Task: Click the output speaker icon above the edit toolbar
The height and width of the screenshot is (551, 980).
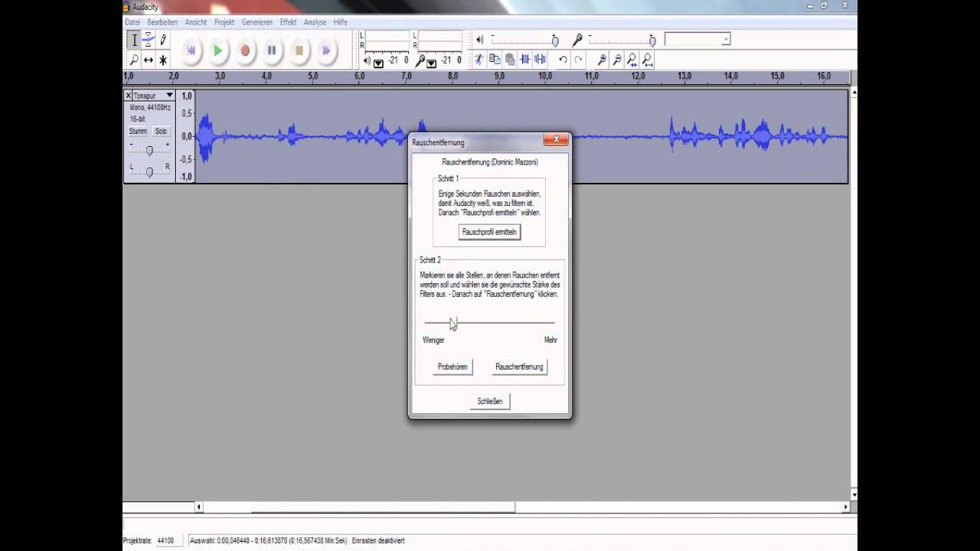Action: [x=480, y=40]
